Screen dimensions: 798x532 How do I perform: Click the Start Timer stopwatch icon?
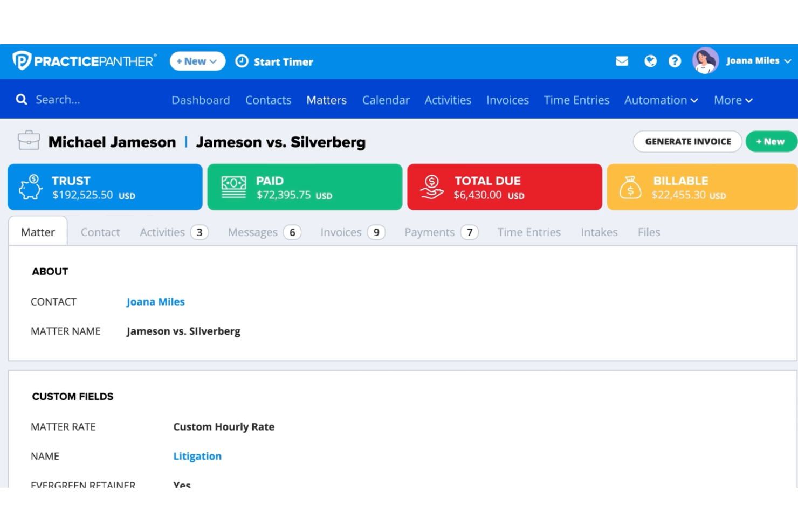242,61
